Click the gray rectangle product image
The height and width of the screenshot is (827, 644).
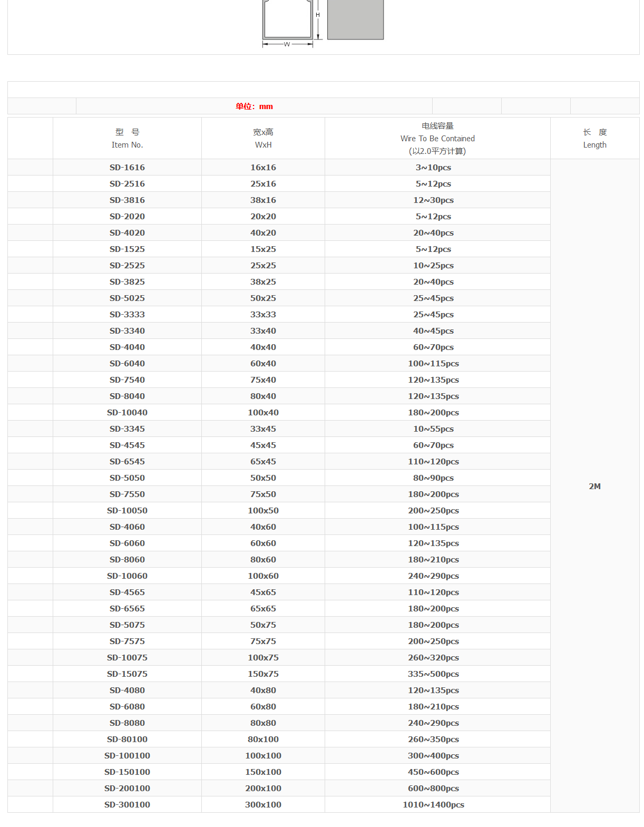pos(355,19)
